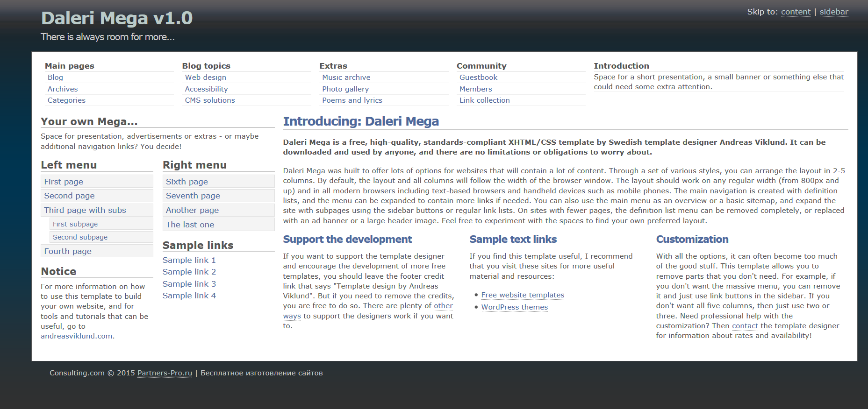Screen dimensions: 868x409
Task: Open Seventh page in the Right menu
Action: [x=193, y=196]
